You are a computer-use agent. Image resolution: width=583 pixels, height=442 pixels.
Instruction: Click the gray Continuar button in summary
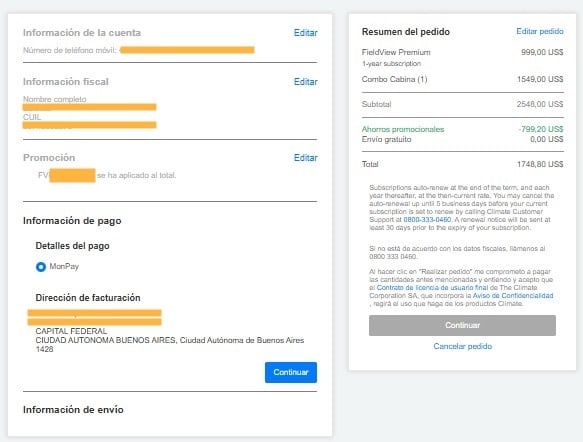pos(462,325)
